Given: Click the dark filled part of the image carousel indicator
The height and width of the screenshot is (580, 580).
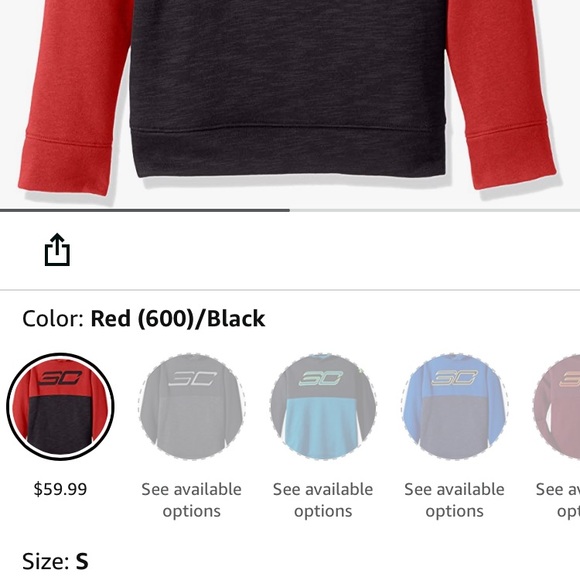Looking at the screenshot, I should [145, 210].
